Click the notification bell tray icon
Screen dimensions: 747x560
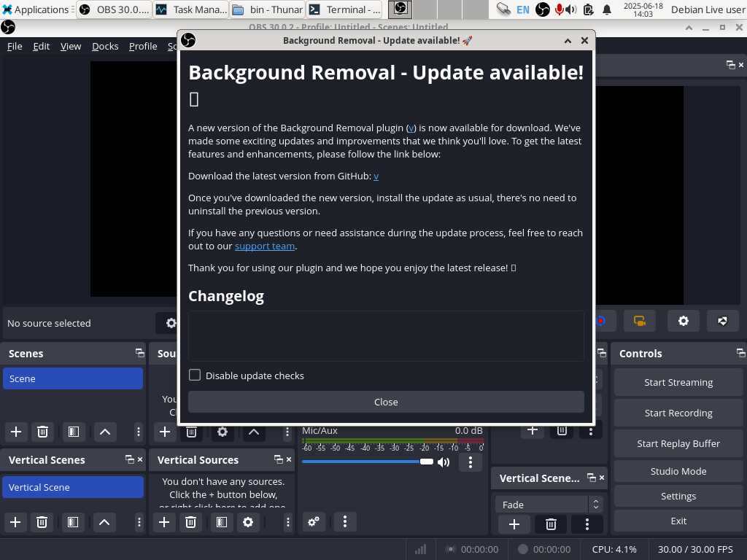click(x=606, y=9)
